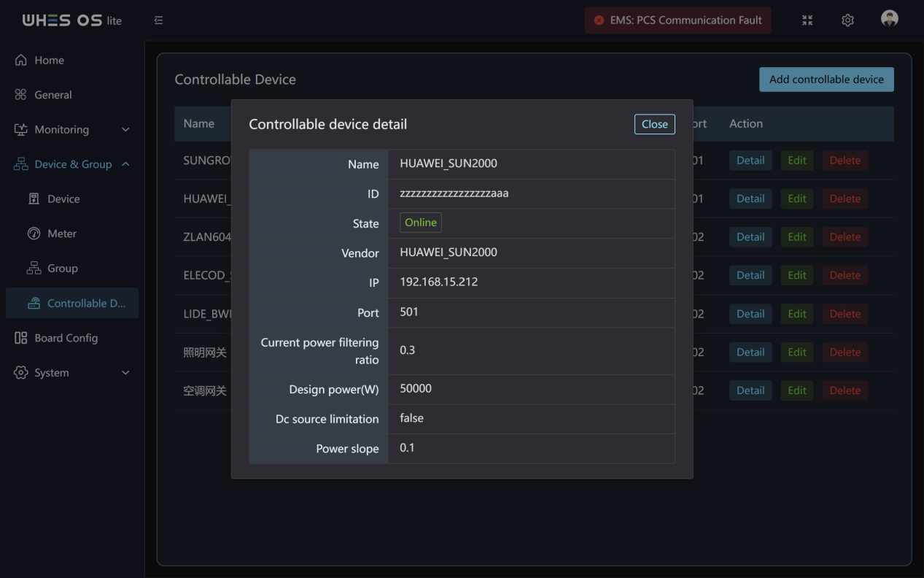Close the controllable device detail dialog
The height and width of the screenshot is (578, 924).
point(654,124)
